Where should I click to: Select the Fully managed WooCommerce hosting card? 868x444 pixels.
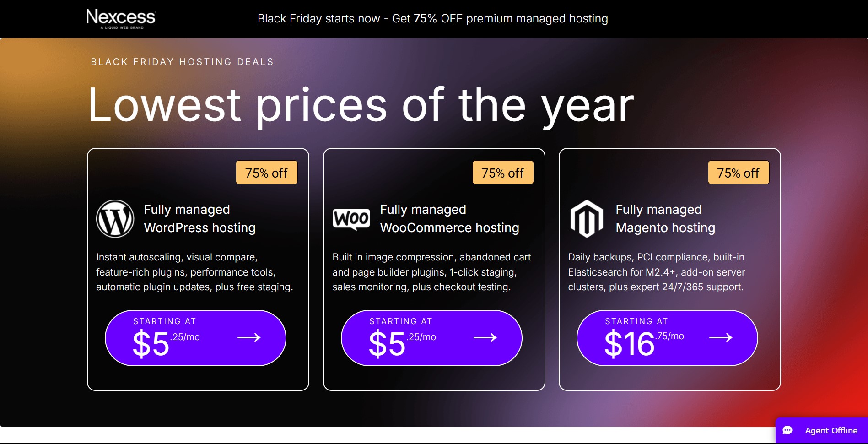pyautogui.click(x=434, y=269)
